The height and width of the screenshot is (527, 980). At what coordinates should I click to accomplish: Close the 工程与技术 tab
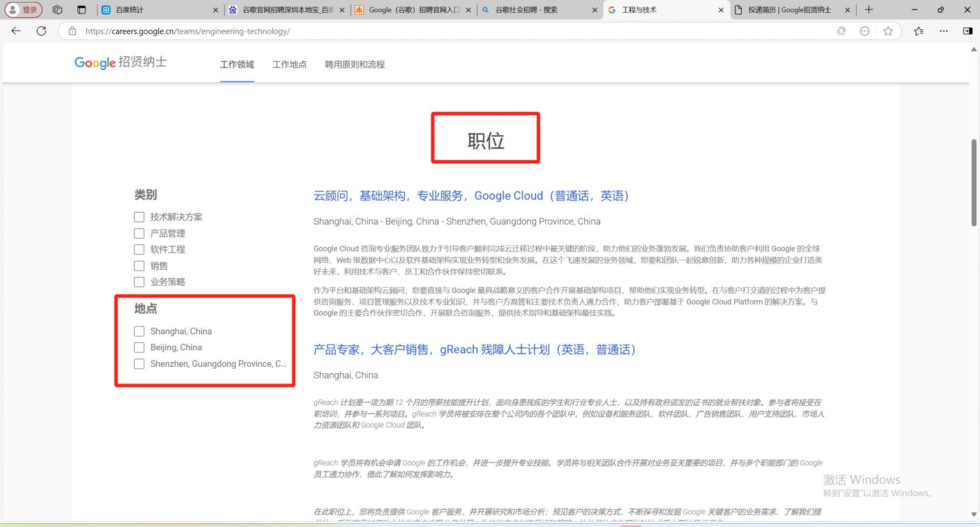[721, 10]
